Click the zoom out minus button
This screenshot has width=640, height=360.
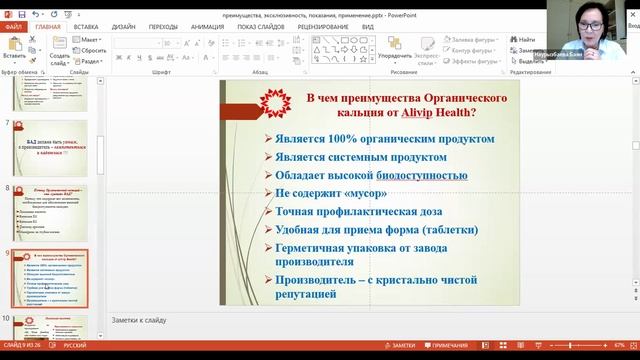(x=552, y=345)
